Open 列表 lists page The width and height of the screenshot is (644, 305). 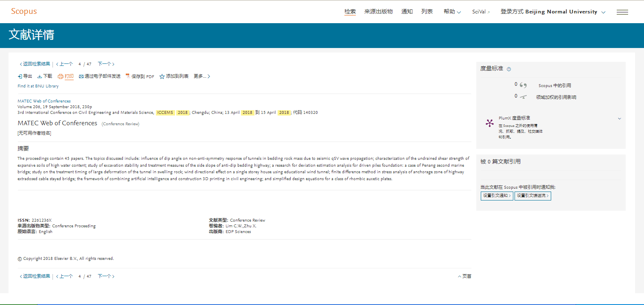coord(427,12)
